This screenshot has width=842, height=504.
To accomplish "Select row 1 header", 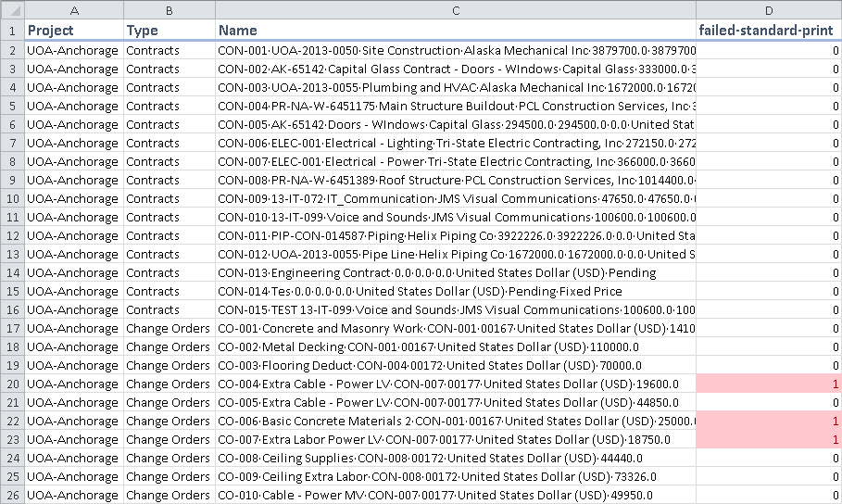I will point(12,30).
